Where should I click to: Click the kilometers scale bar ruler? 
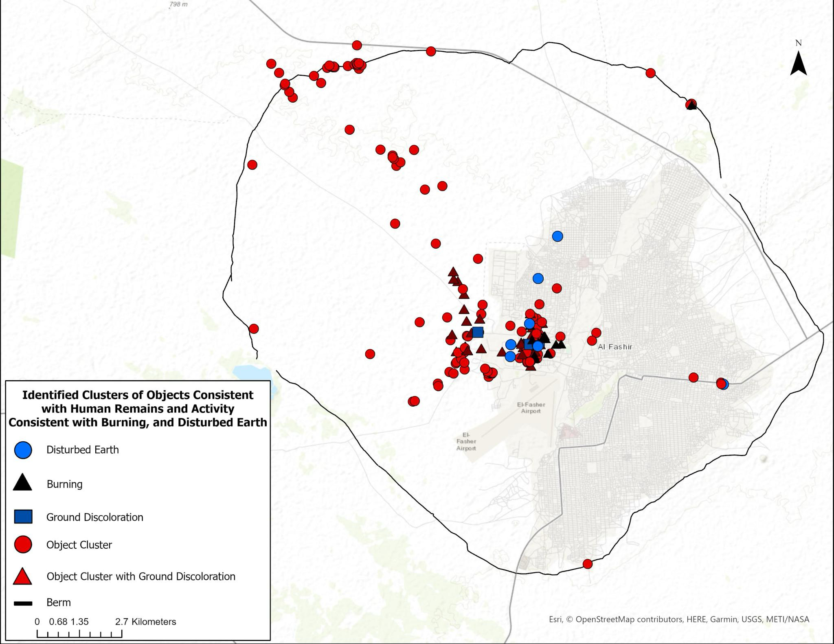coord(79,634)
